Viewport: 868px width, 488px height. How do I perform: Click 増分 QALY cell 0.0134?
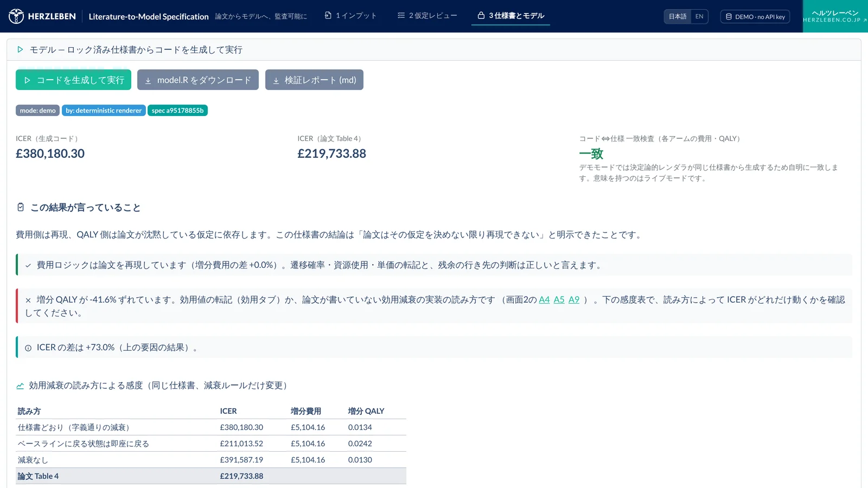[360, 427]
